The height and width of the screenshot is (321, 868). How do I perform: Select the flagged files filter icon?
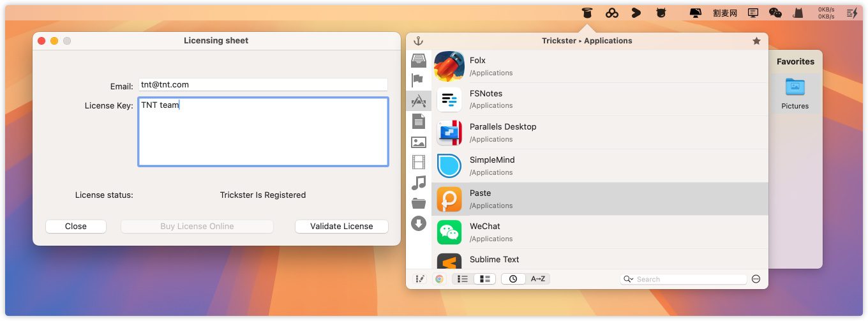(418, 80)
